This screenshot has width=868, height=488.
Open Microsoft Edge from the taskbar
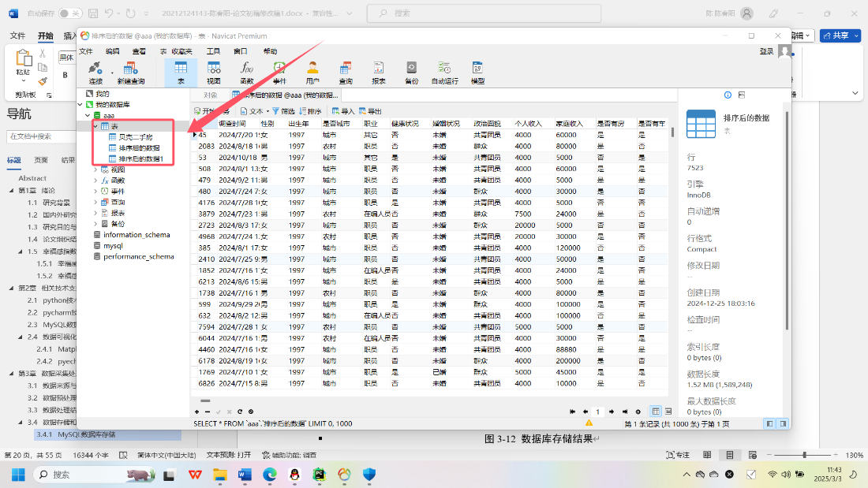(x=270, y=474)
